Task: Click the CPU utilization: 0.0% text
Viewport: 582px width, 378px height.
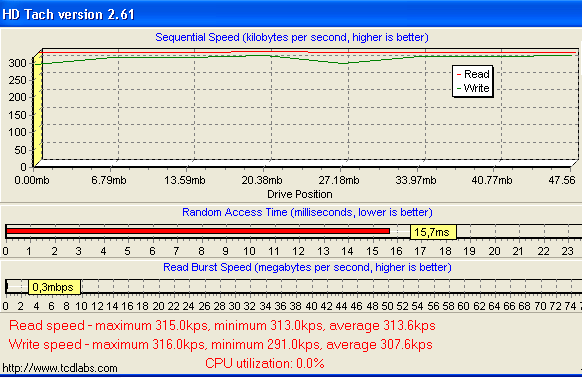Action: click(x=265, y=363)
